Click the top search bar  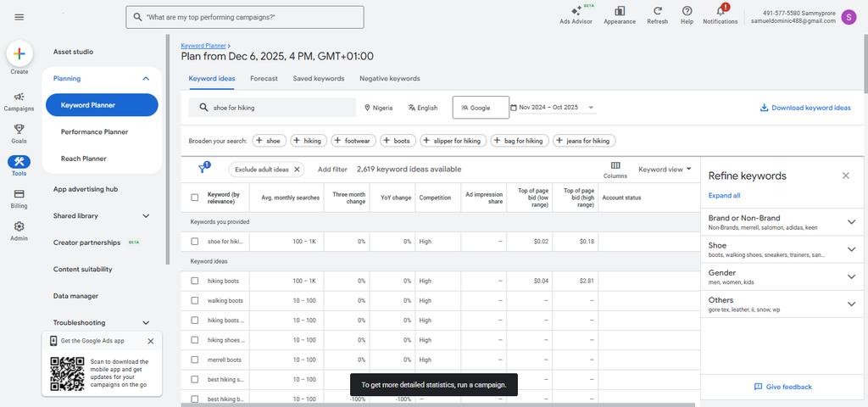(x=245, y=17)
